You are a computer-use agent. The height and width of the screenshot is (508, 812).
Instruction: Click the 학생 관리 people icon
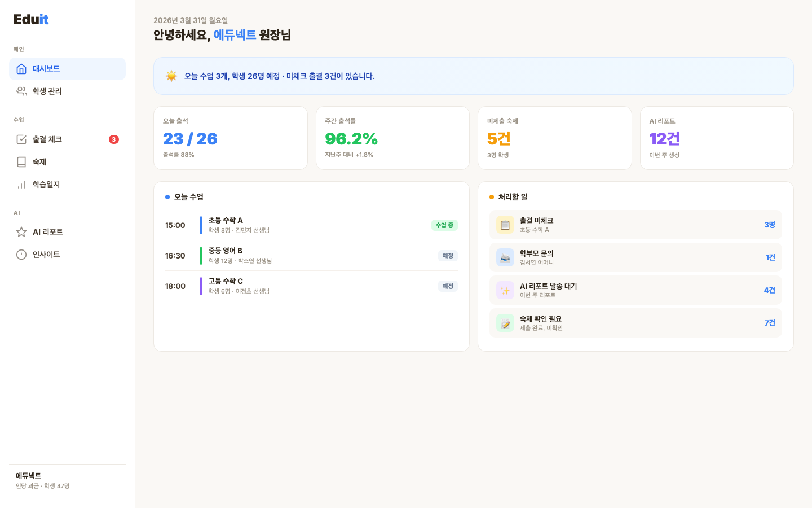tap(22, 91)
